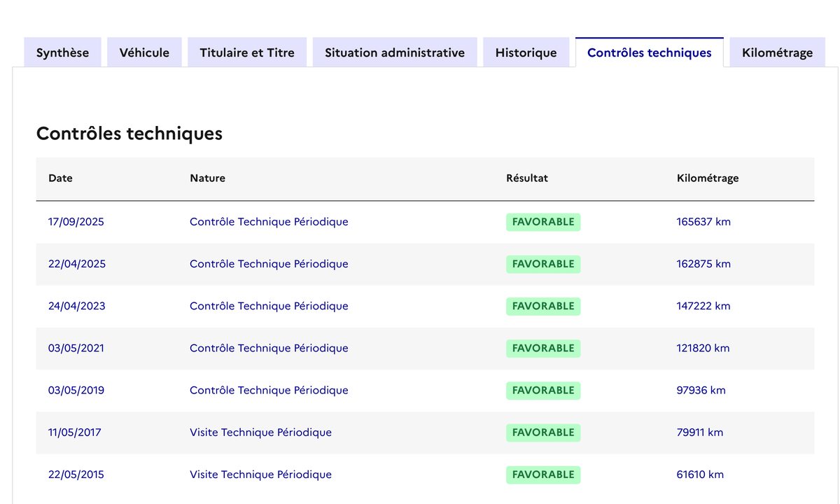Click the 61610 km mileage entry

pos(700,474)
